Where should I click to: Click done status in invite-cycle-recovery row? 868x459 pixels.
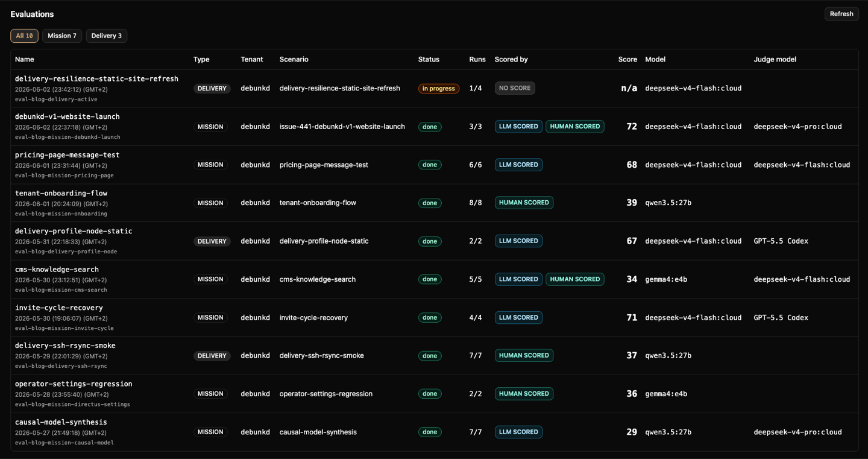click(430, 318)
